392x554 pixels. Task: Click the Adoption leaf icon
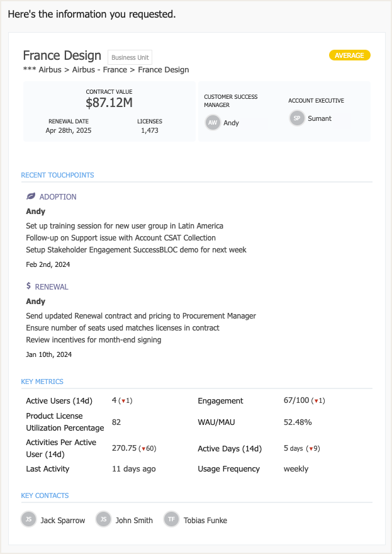(x=30, y=197)
